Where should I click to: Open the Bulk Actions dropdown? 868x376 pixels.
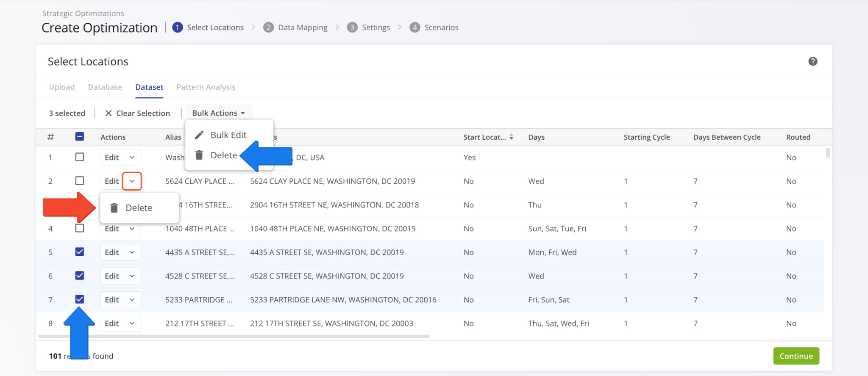[x=219, y=113]
